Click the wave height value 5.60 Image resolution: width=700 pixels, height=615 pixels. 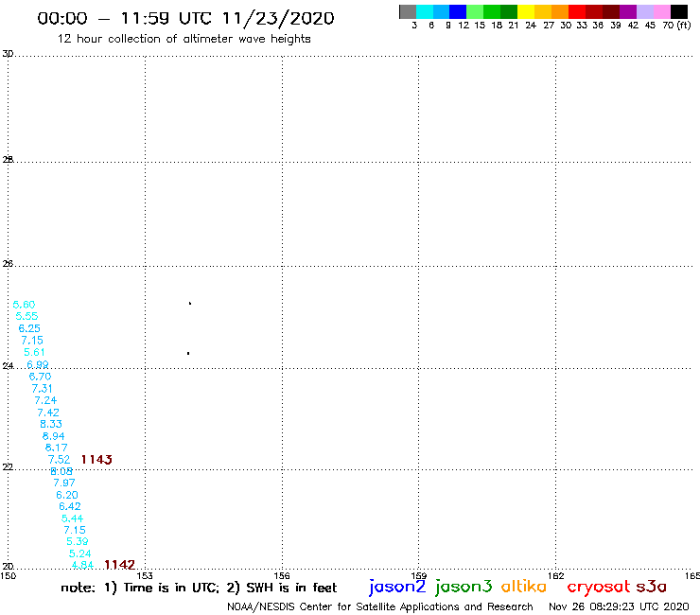tap(24, 305)
